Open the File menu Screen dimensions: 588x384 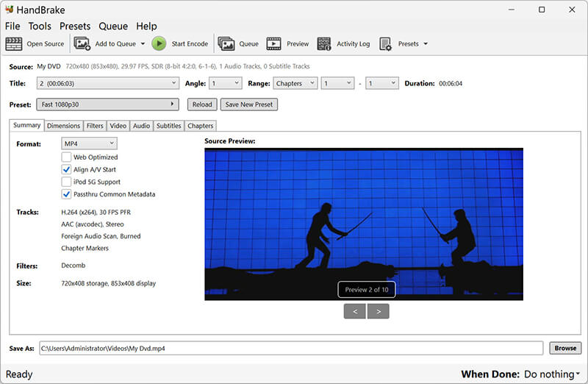(12, 26)
